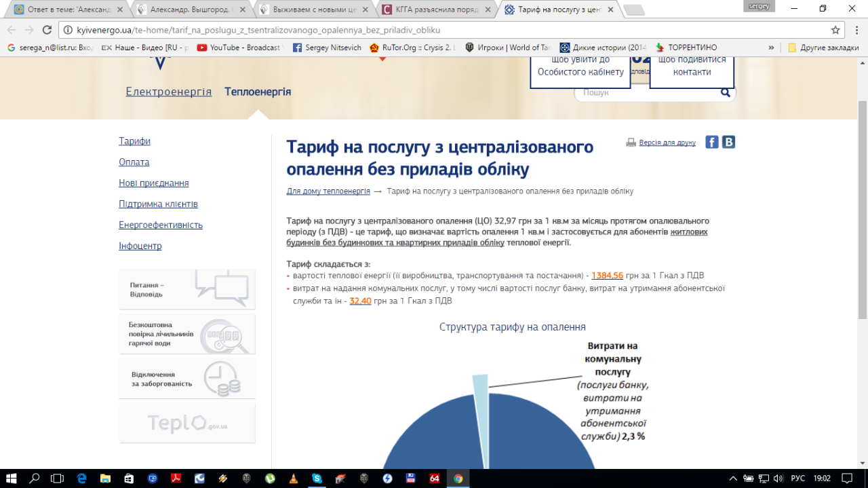The image size is (868, 488).
Task: Open the 'ТОРРЕНТИНО' bookmark
Action: [685, 48]
